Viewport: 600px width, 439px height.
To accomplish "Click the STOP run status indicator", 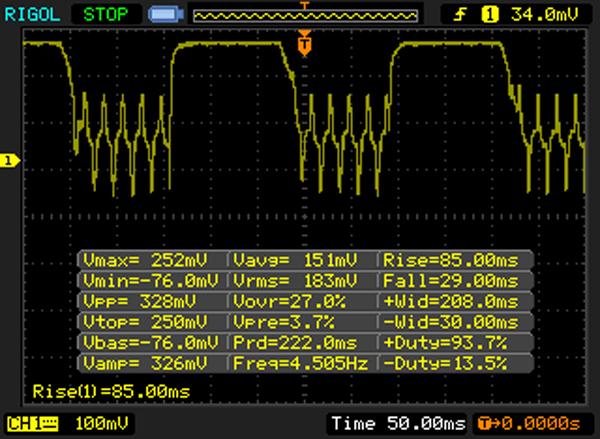I will 106,15.
